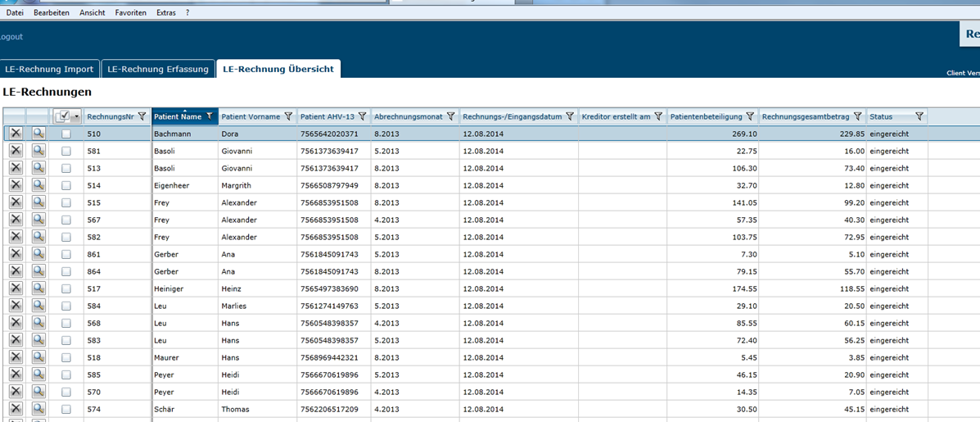Select checkbox for invoice 515 Frey

point(66,202)
